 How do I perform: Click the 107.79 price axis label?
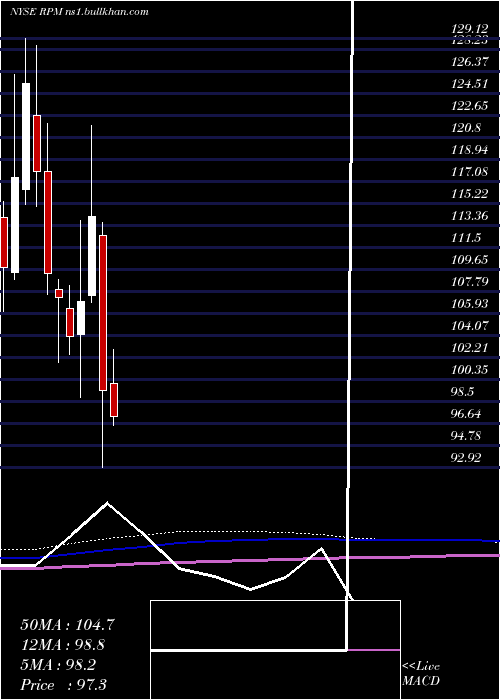(x=470, y=282)
